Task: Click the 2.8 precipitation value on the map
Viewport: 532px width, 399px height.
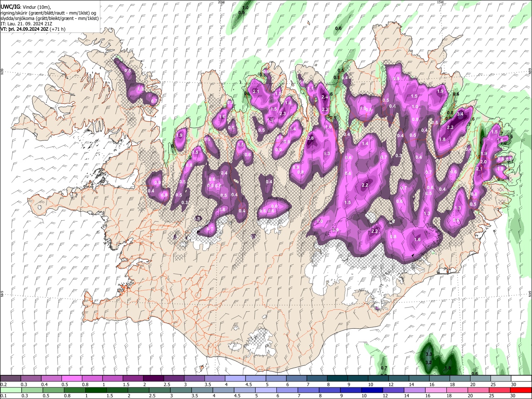Action: point(310,138)
